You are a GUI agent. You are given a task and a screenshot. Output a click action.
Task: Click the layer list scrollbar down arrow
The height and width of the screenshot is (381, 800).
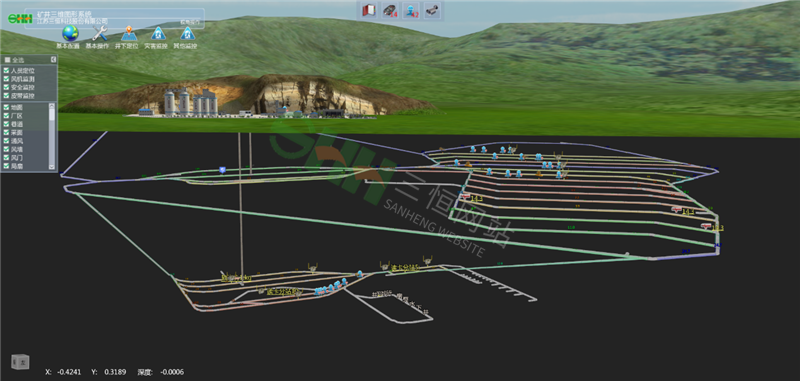[52, 167]
